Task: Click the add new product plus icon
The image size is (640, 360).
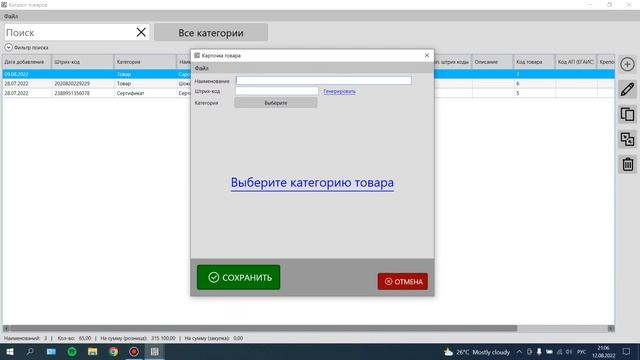Action: [627, 64]
